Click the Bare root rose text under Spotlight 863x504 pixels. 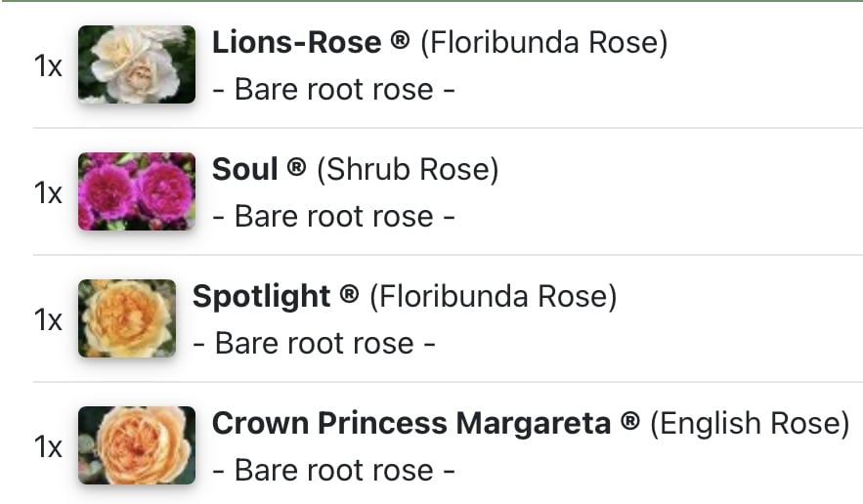coord(315,344)
